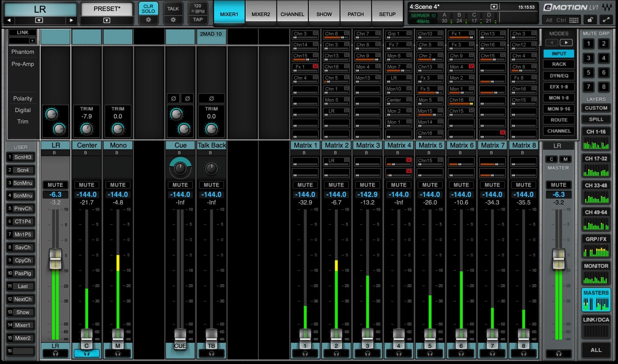Mute the Center channel
This screenshot has height=364, width=618.
pyautogui.click(x=87, y=185)
